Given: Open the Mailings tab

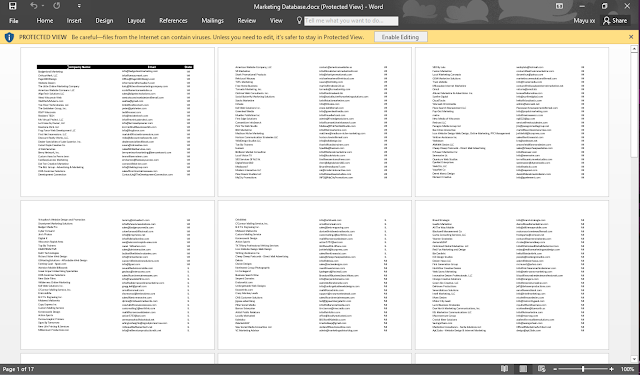Looking at the screenshot, I should pos(213,20).
